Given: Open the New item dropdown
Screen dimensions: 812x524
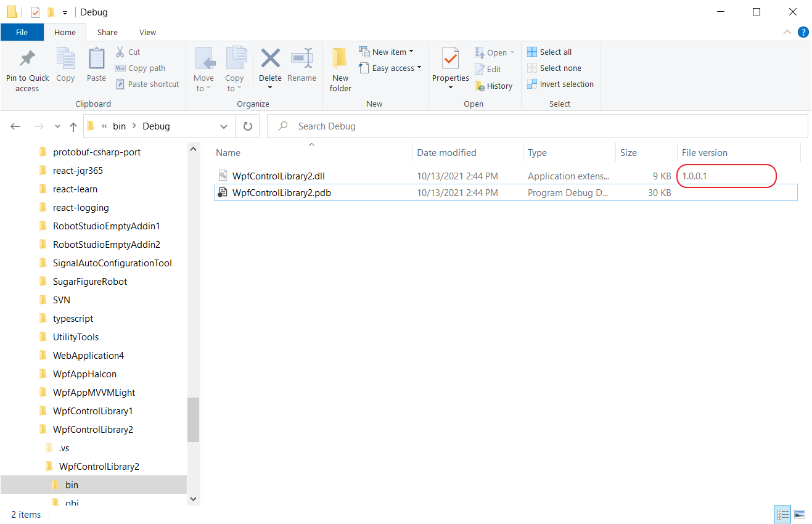Looking at the screenshot, I should tap(387, 52).
